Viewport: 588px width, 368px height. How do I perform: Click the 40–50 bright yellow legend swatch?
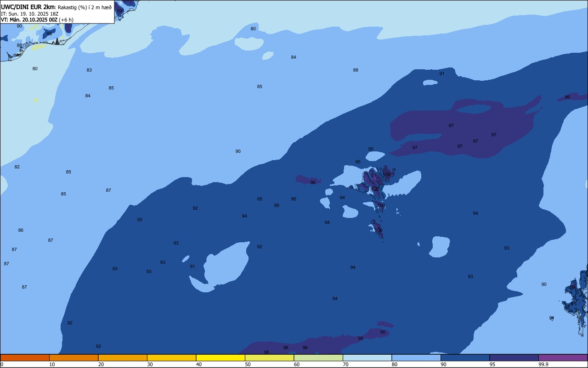[x=220, y=357]
